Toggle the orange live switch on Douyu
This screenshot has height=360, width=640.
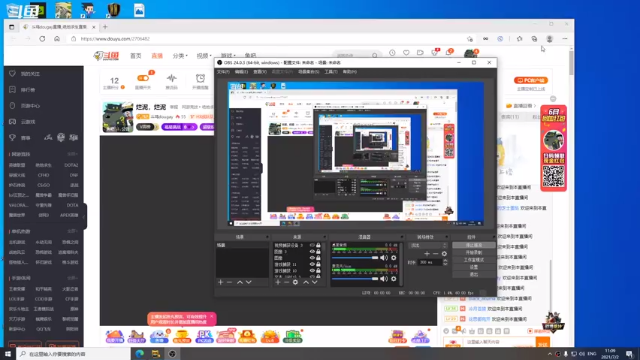143,78
